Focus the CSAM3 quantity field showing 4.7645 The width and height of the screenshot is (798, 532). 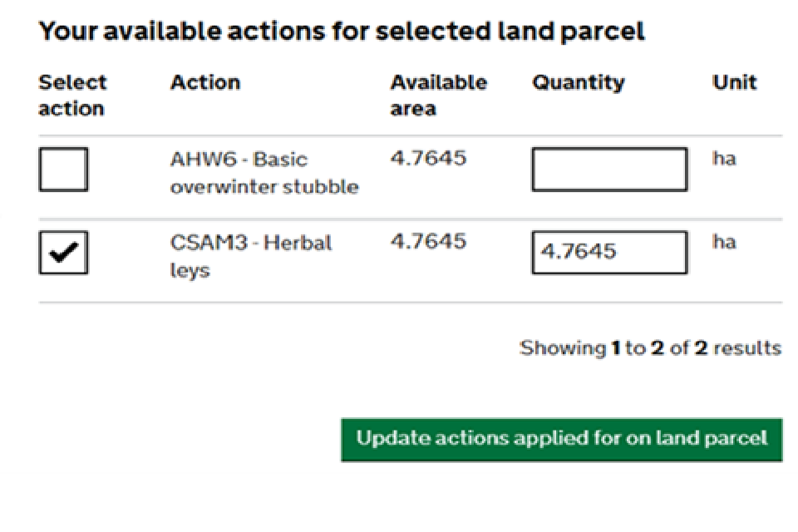pyautogui.click(x=609, y=253)
